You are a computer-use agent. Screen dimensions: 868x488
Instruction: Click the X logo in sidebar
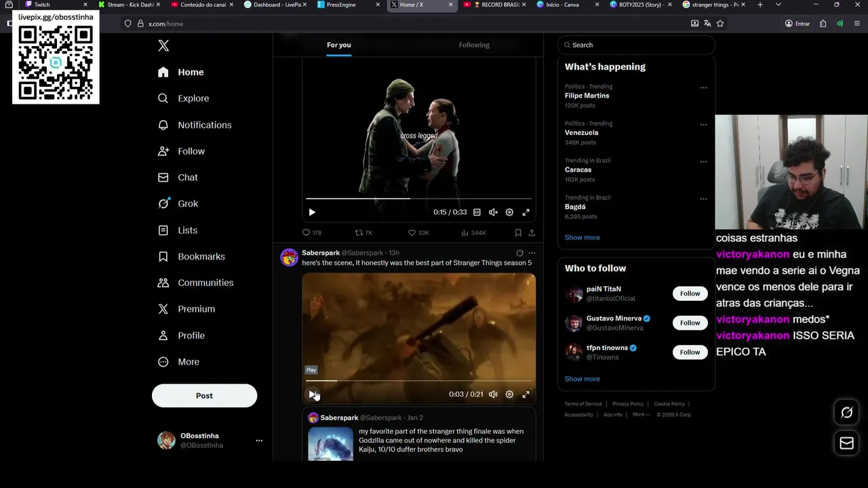point(163,45)
